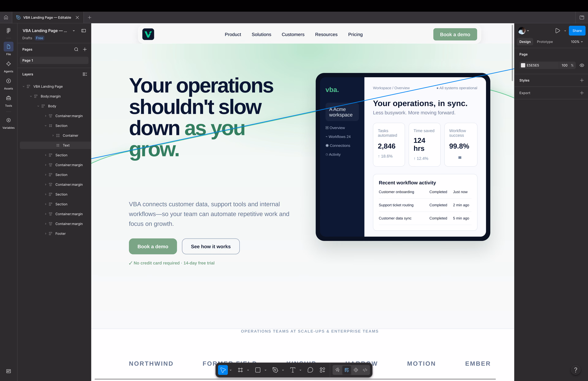Collapse the Body:margin layer
Image resolution: width=588 pixels, height=381 pixels.
(x=31, y=96)
